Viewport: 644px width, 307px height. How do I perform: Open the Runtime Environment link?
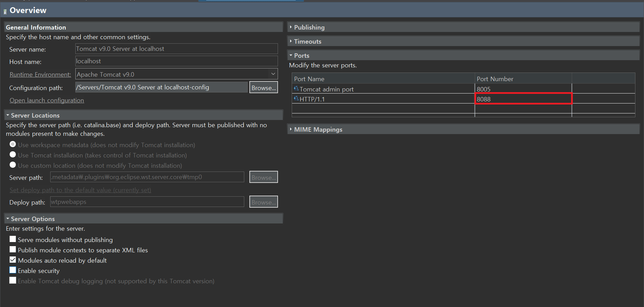[40, 75]
